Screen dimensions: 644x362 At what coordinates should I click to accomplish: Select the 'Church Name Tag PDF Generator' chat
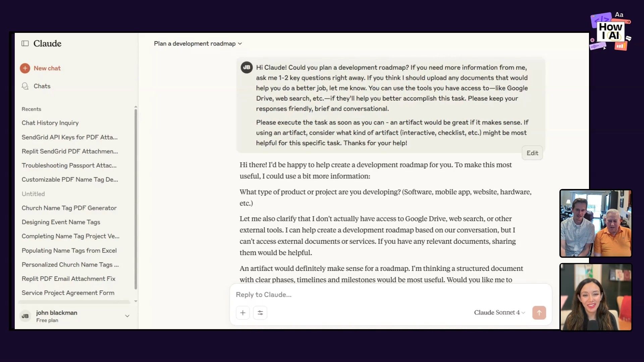[x=69, y=208]
